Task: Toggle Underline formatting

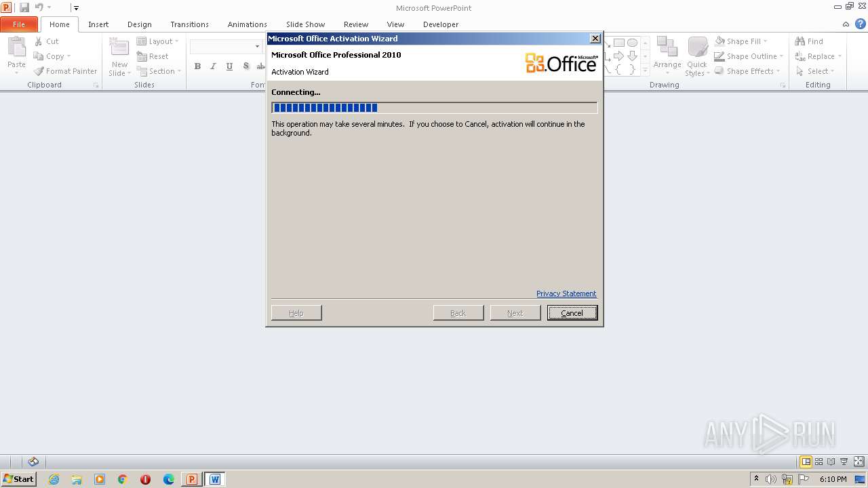Action: [229, 66]
